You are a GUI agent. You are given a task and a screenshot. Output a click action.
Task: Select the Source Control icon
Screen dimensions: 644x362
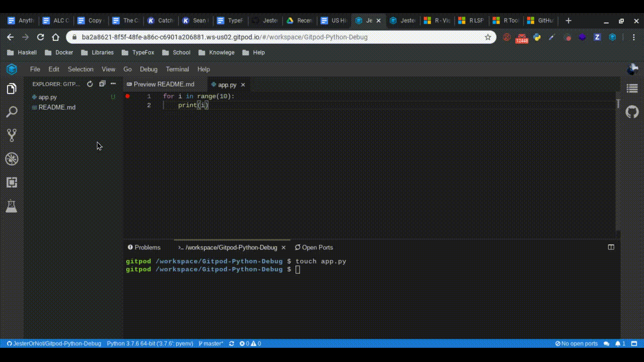coord(12,135)
